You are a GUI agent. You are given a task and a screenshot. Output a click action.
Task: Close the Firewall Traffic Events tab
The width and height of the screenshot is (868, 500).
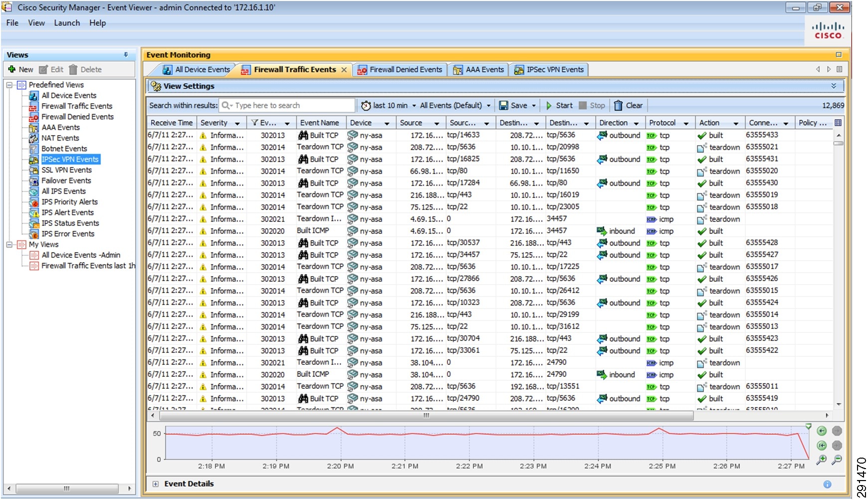[x=344, y=70]
